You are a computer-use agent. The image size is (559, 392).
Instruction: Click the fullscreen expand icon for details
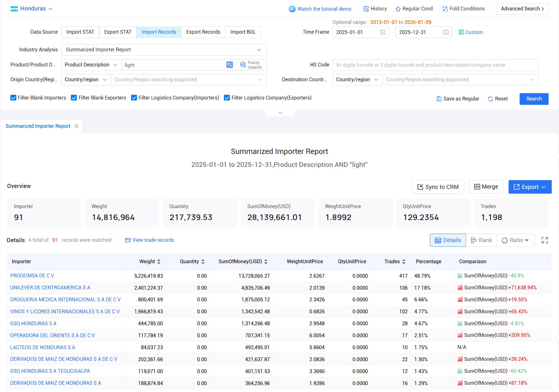coord(545,240)
